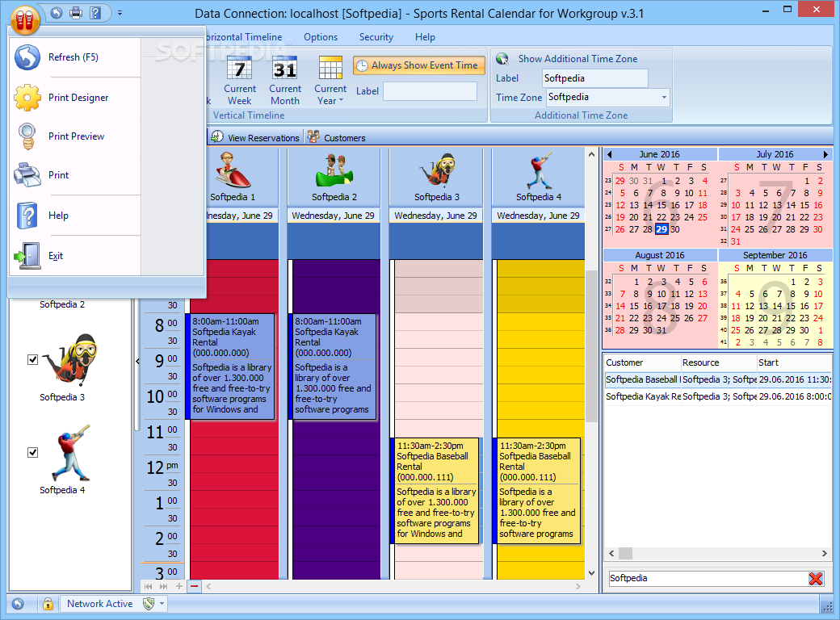The image size is (840, 620).
Task: Click the plus zoom timeline icon
Action: (179, 587)
